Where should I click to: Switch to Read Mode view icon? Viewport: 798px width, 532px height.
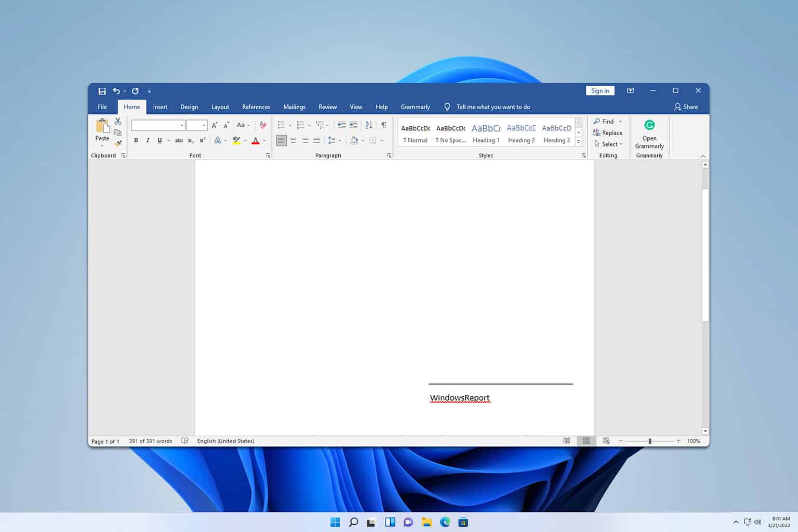pos(567,441)
